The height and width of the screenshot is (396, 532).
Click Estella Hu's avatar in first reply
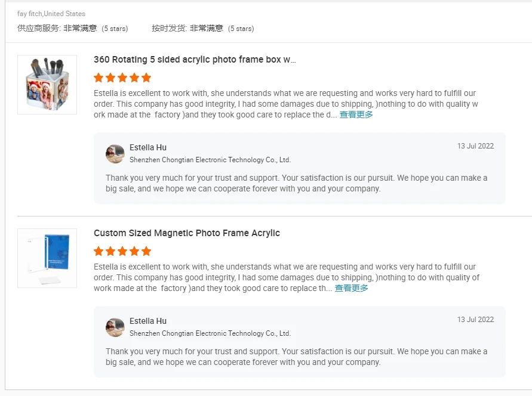coord(115,154)
